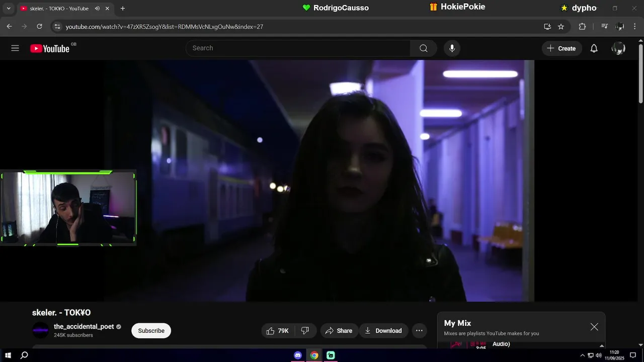This screenshot has width=644, height=362.
Task: Click the 245K subscribers text
Action: [73, 335]
